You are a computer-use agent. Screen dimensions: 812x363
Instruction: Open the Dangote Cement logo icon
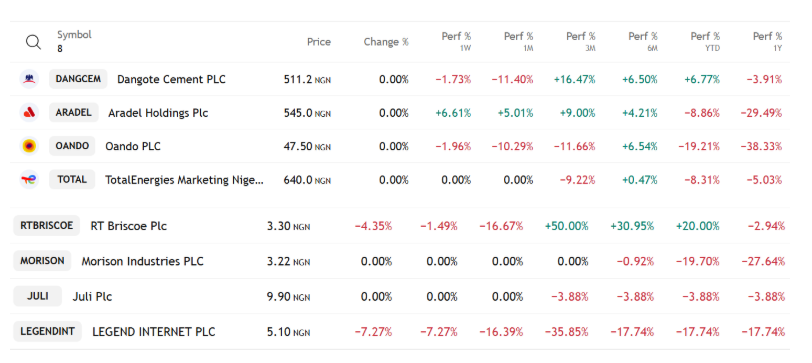pyautogui.click(x=29, y=79)
